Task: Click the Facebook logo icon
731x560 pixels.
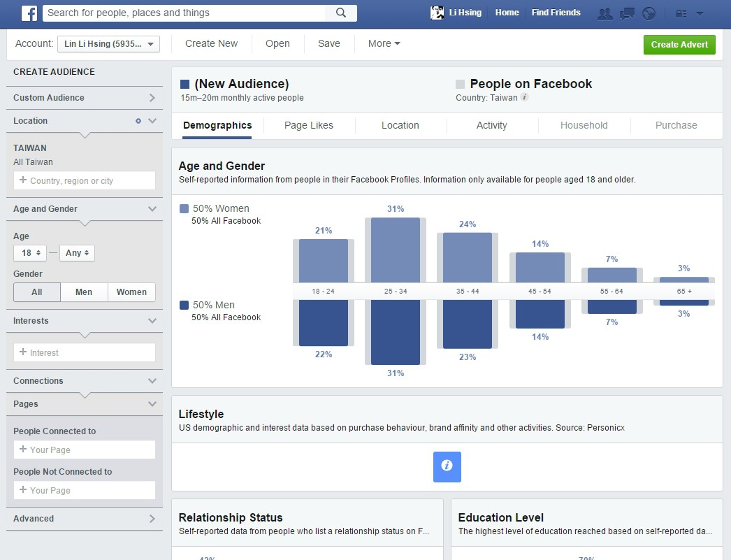Action: point(29,13)
